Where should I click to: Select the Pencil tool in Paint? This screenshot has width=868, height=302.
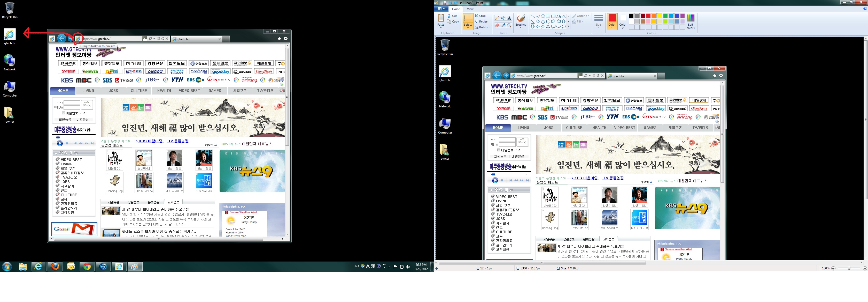click(x=497, y=18)
